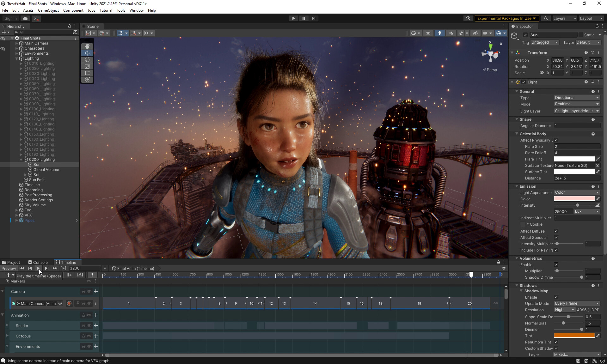607x364 pixels.
Task: Open the light Type dropdown
Action: tap(577, 98)
